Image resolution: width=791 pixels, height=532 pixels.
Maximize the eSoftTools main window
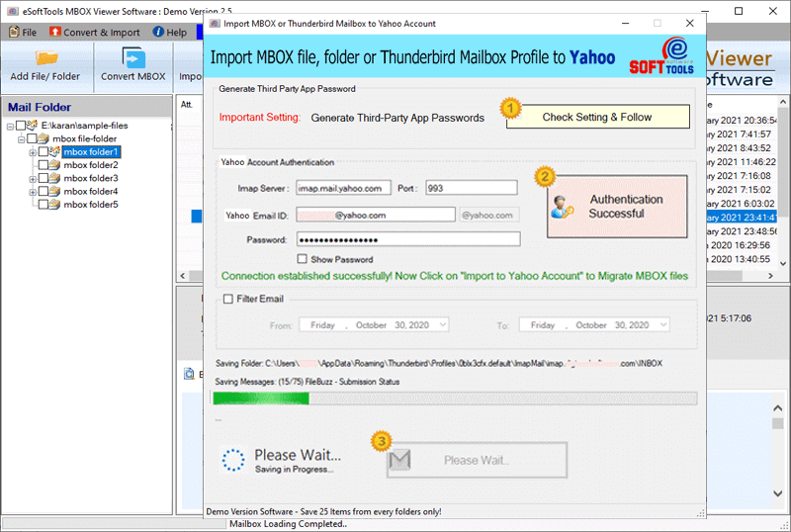pyautogui.click(x=739, y=11)
